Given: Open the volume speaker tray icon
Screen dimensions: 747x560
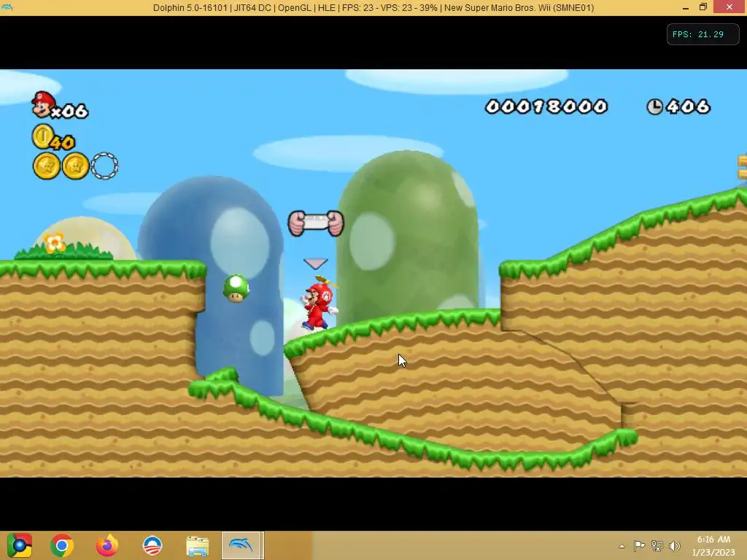Looking at the screenshot, I should tap(675, 545).
